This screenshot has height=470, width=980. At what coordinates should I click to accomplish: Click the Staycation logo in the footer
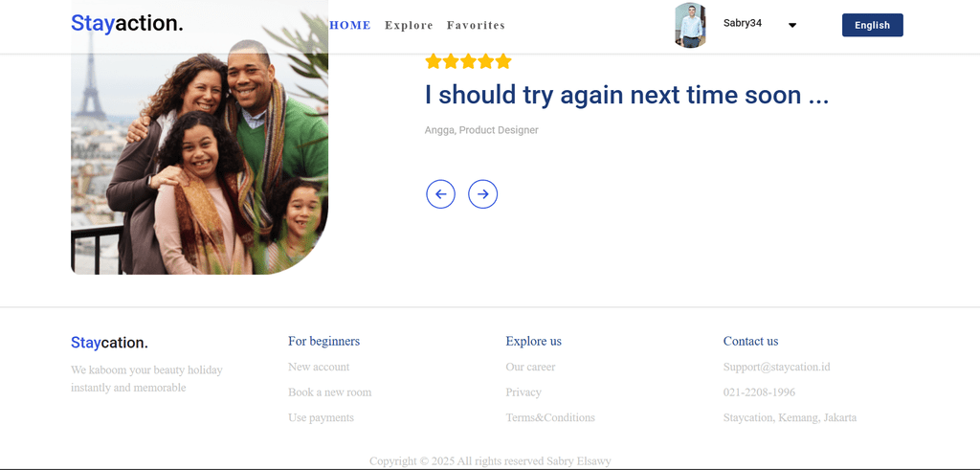point(109,343)
